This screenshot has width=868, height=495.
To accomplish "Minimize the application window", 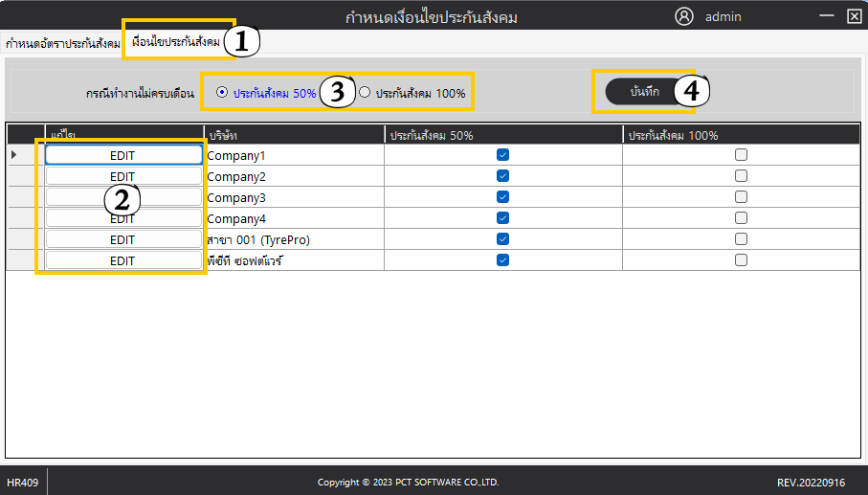I will pyautogui.click(x=827, y=16).
